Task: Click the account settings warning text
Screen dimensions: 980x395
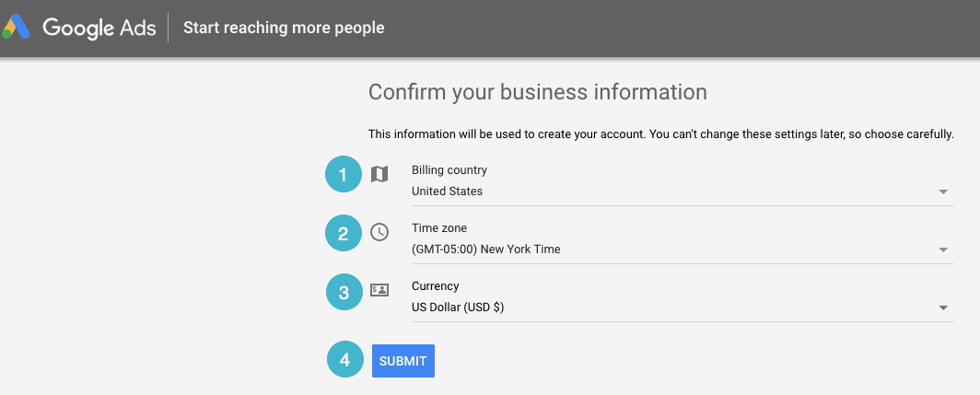Action: [x=660, y=134]
